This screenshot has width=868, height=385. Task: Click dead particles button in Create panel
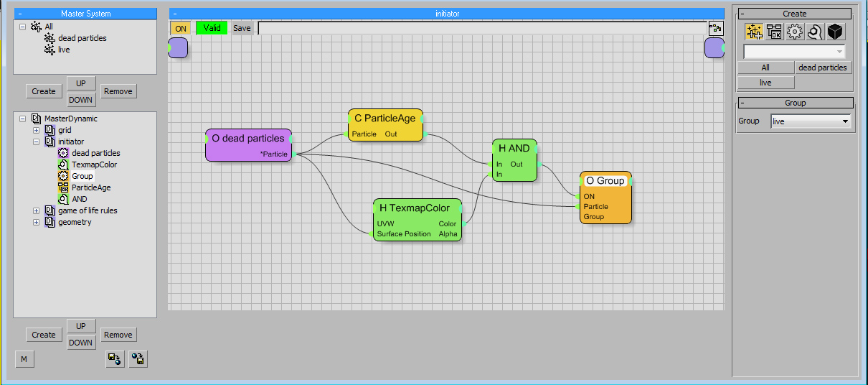(x=823, y=68)
